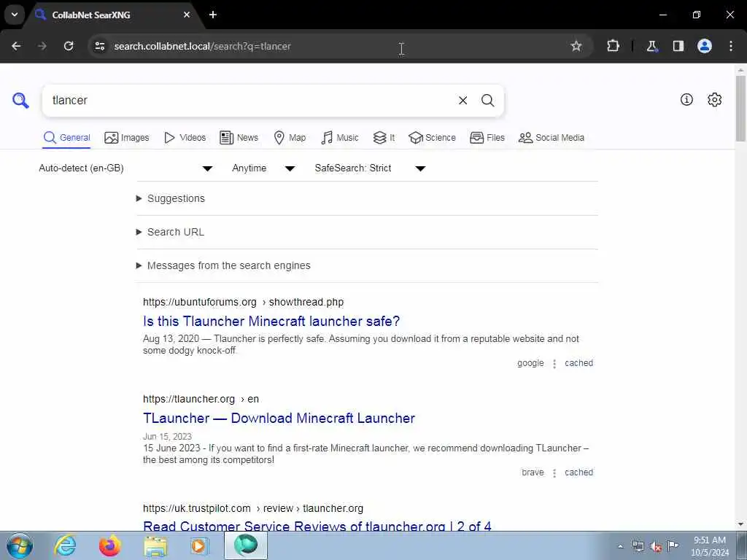747x560 pixels.
Task: Click the brave engine label
Action: [533, 472]
